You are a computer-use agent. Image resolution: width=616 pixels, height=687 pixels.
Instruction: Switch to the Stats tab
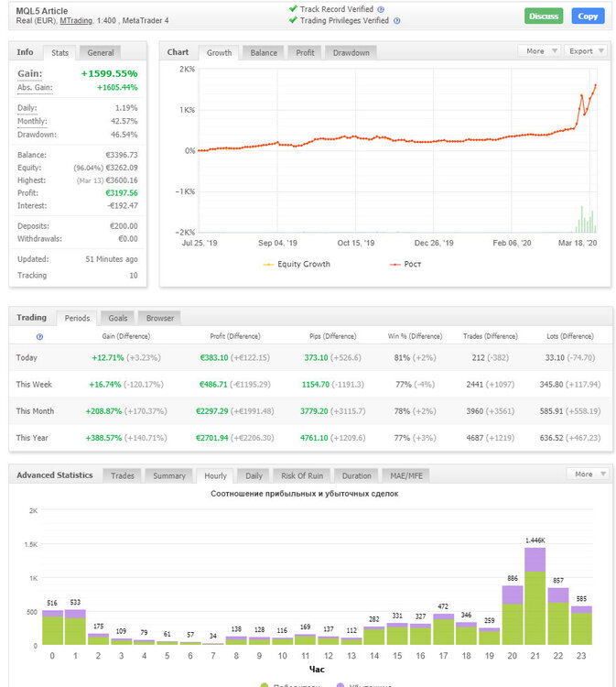tap(59, 52)
